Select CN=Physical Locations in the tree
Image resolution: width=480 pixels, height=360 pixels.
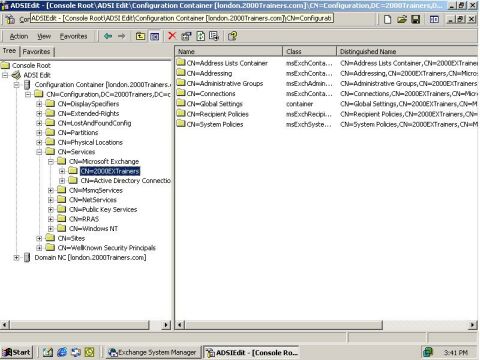[x=90, y=142]
